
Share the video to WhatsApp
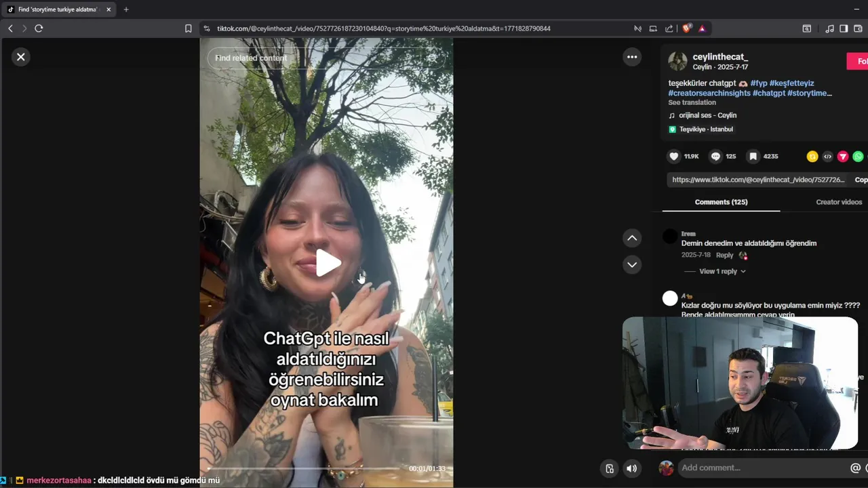[x=858, y=157]
